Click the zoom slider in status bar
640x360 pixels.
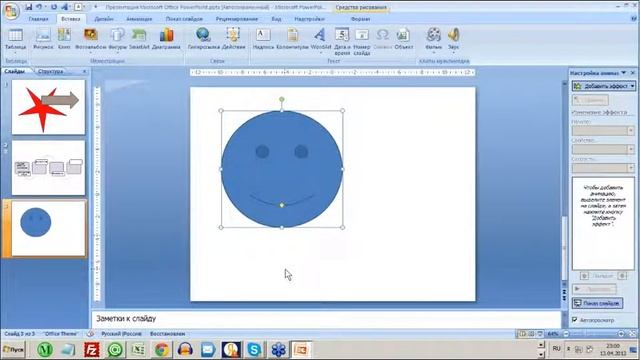pyautogui.click(x=594, y=334)
